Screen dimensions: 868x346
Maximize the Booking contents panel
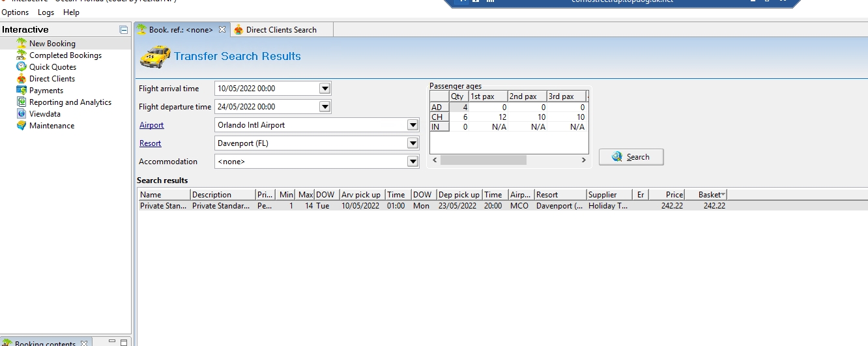coord(124,342)
